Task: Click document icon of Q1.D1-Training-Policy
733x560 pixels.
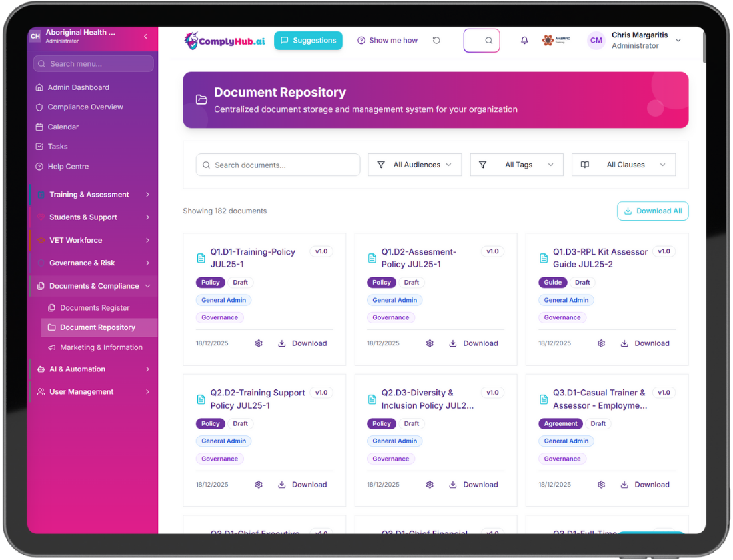Action: coord(201,258)
